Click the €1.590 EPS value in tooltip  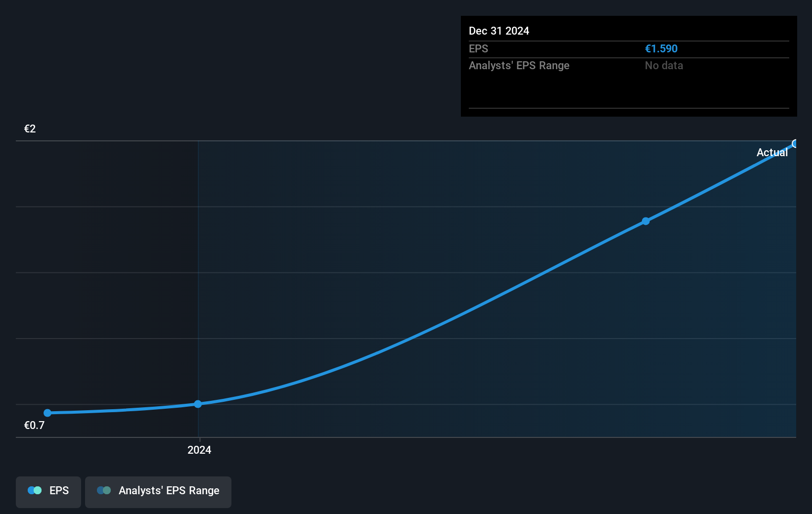coord(661,49)
